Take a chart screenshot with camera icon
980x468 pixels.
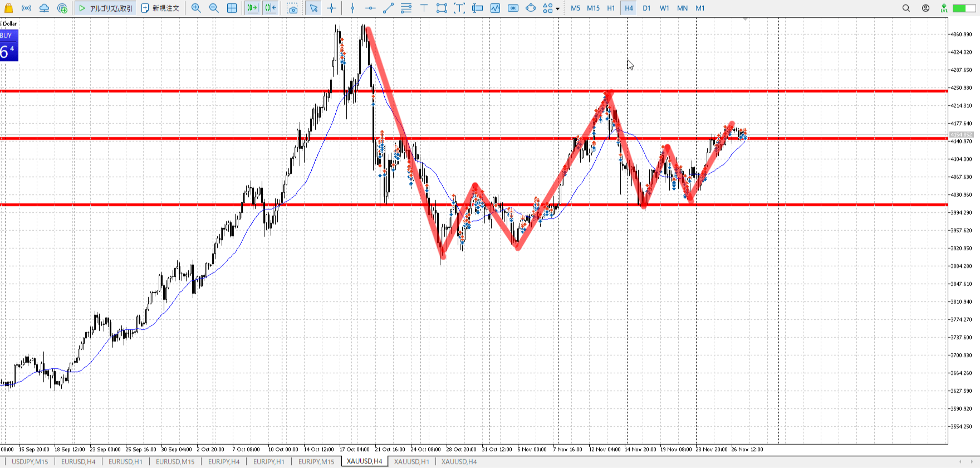(x=292, y=8)
